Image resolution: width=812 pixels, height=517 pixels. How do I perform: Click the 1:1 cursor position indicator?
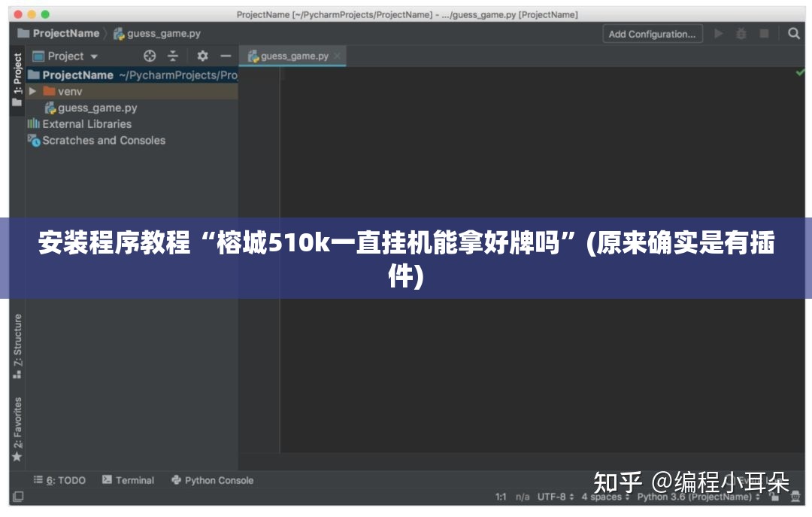501,497
